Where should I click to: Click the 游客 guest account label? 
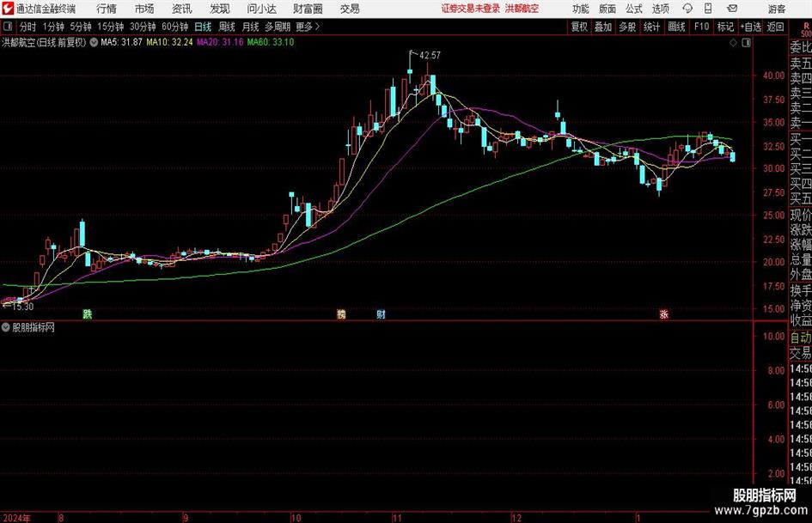777,9
